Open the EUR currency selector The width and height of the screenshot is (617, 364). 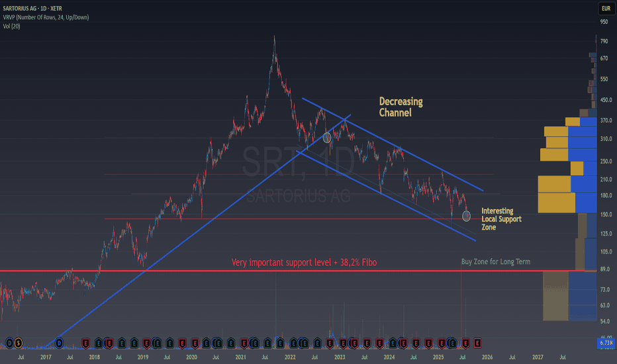click(606, 8)
